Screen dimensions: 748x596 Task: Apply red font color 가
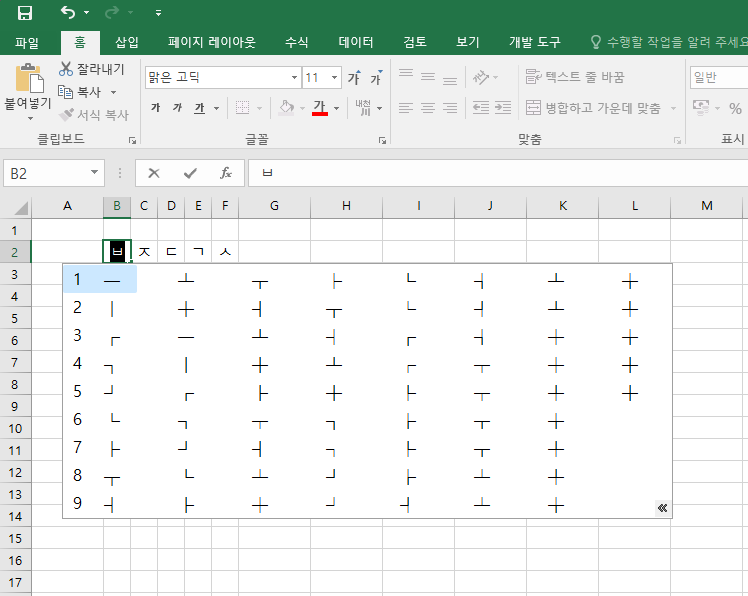320,108
